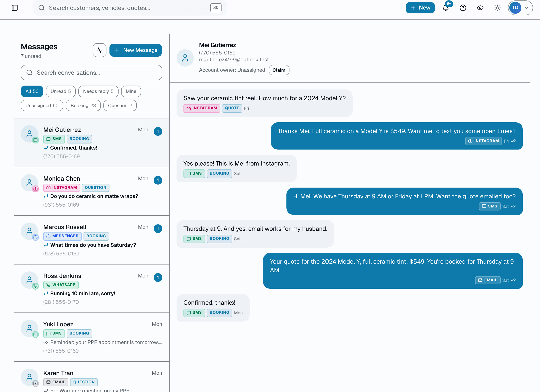Start a New Message

(136, 50)
